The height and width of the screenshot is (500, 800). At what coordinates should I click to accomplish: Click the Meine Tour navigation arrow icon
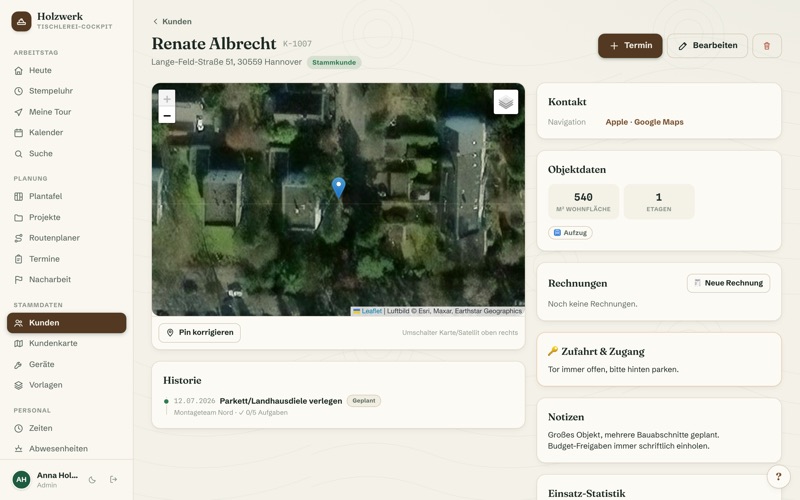(x=18, y=112)
